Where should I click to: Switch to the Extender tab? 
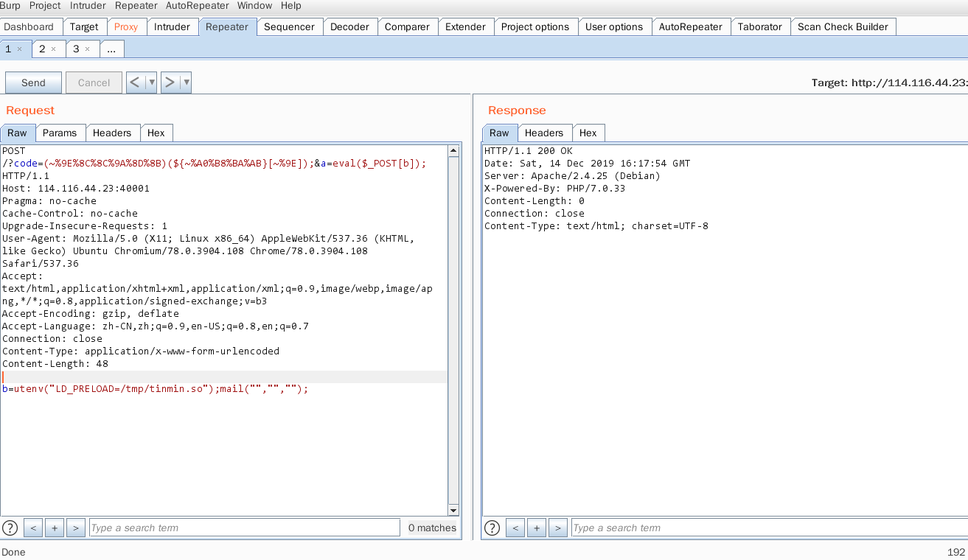pyautogui.click(x=466, y=27)
